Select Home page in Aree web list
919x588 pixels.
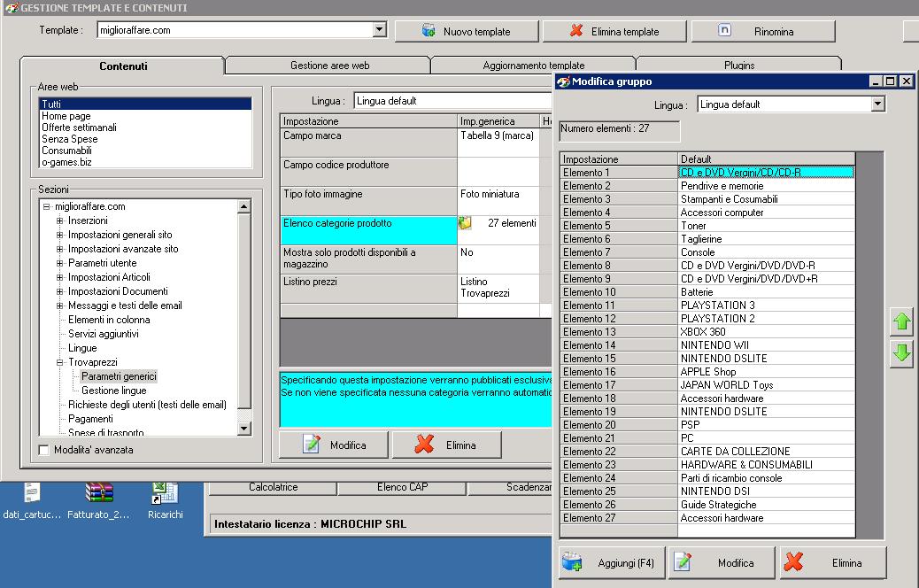pos(145,116)
